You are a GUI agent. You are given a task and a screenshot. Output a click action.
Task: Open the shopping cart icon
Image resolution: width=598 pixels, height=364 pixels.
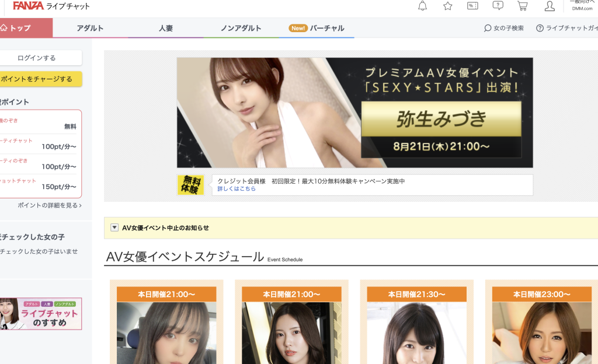[523, 6]
